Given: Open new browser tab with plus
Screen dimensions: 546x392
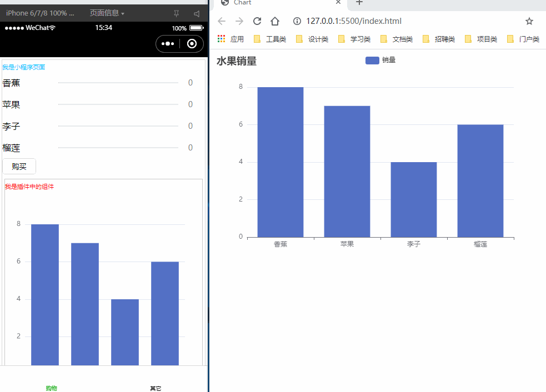Looking at the screenshot, I should [359, 3].
